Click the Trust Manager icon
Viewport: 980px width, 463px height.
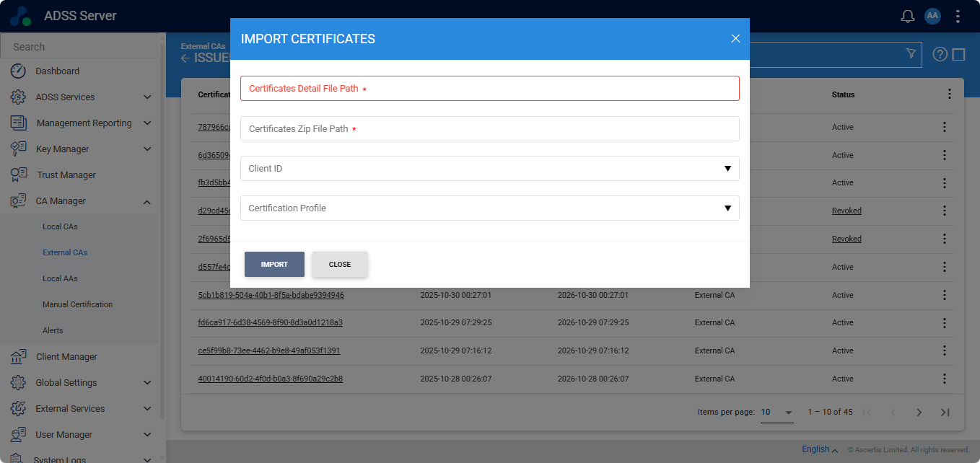[x=19, y=175]
